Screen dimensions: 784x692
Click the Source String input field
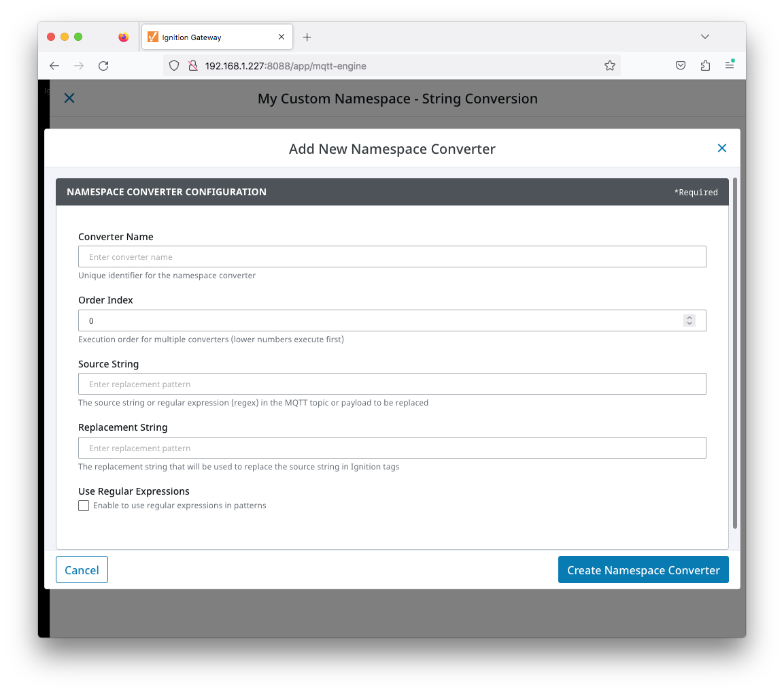tap(392, 384)
